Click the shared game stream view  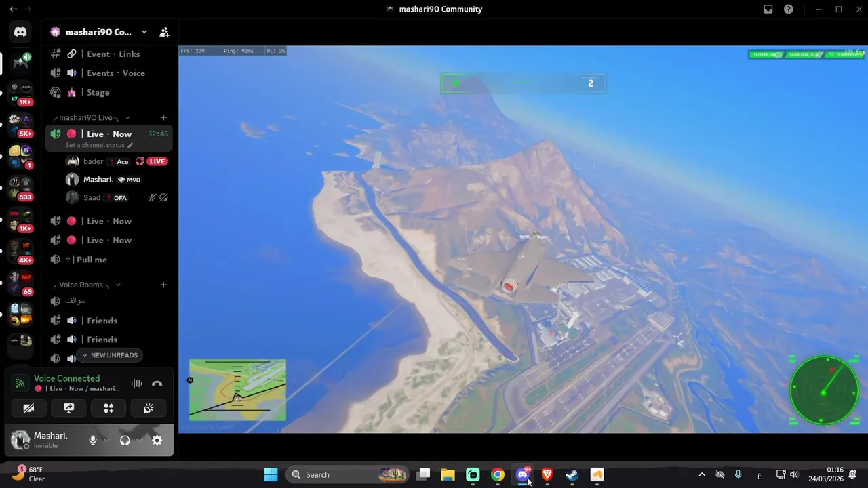(523, 239)
